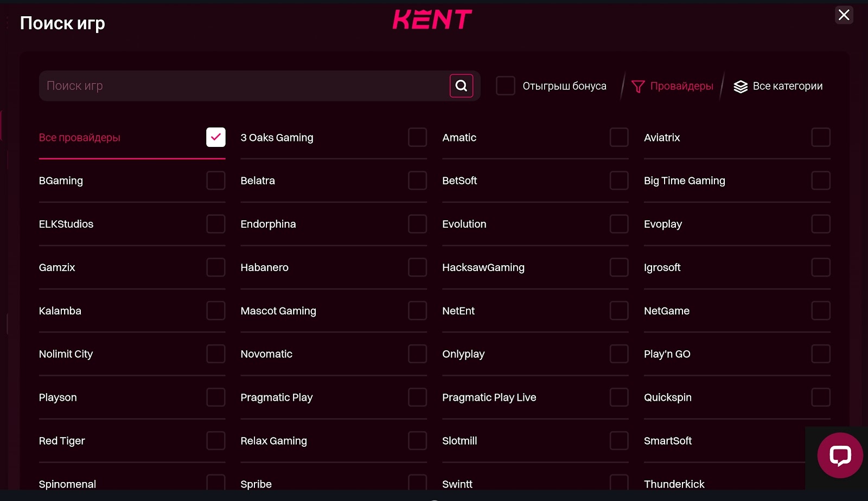Image resolution: width=868 pixels, height=501 pixels.
Task: Check the Slotmill checkbox
Action: coord(619,441)
